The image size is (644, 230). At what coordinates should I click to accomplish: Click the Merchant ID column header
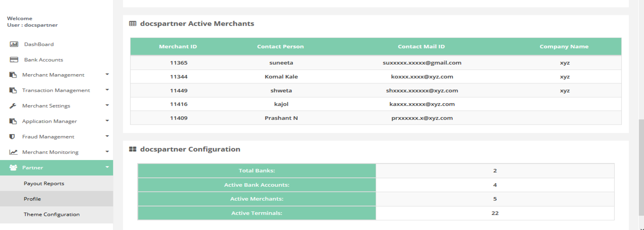(178, 47)
